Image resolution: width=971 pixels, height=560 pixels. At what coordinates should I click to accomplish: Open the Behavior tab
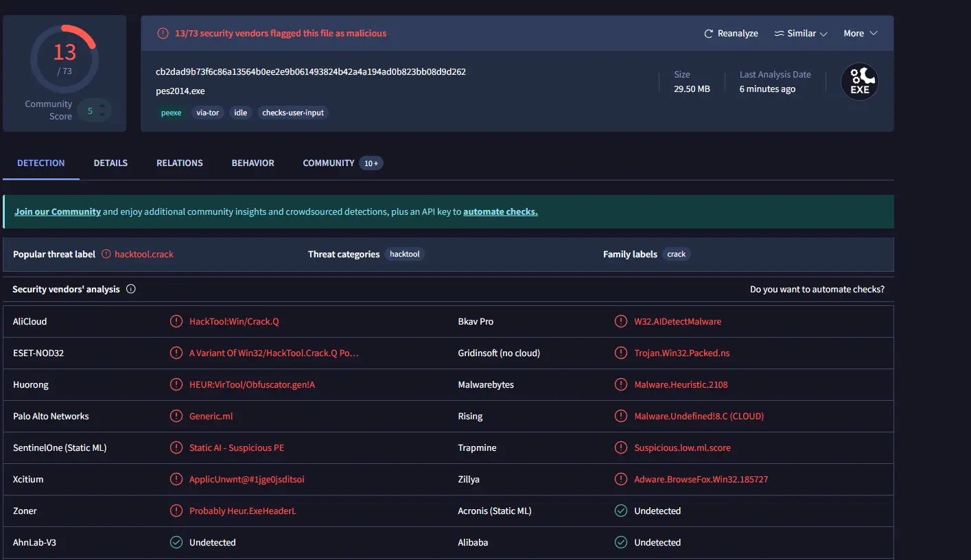[x=253, y=163]
